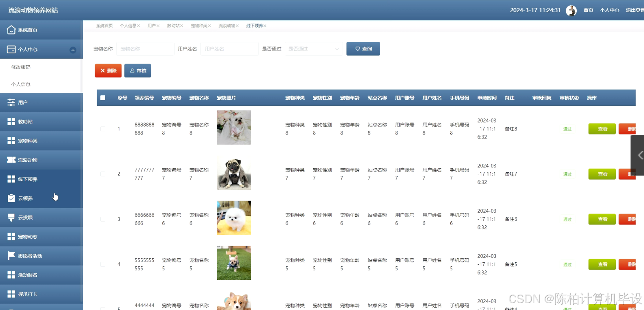The width and height of the screenshot is (644, 310).
Task: Click the 查询 search button
Action: [363, 49]
